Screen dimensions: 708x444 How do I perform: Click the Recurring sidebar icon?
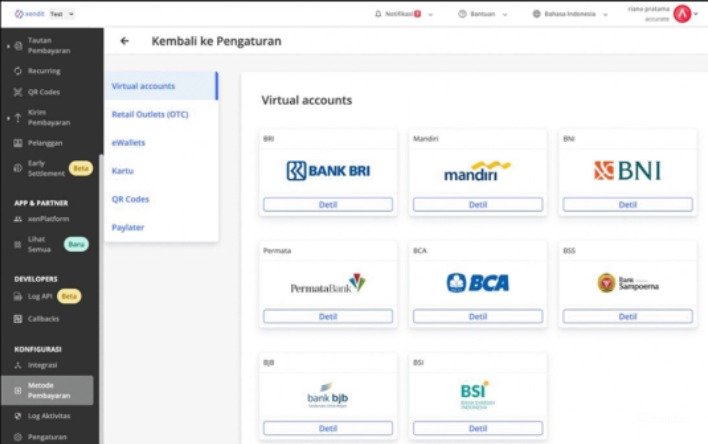tap(18, 71)
